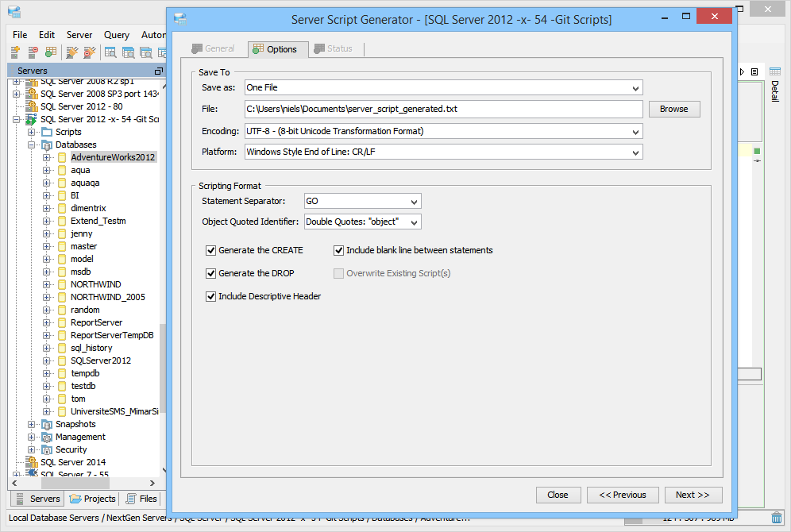
Task: Click the Detail grid icon in right strip
Action: pyautogui.click(x=775, y=71)
